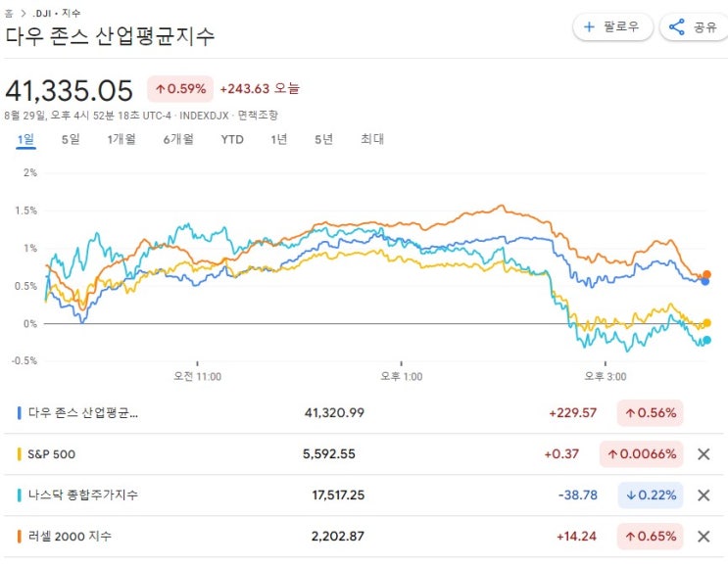The image size is (728, 565).
Task: Open the 최대 maximum range tab
Action: click(x=372, y=139)
